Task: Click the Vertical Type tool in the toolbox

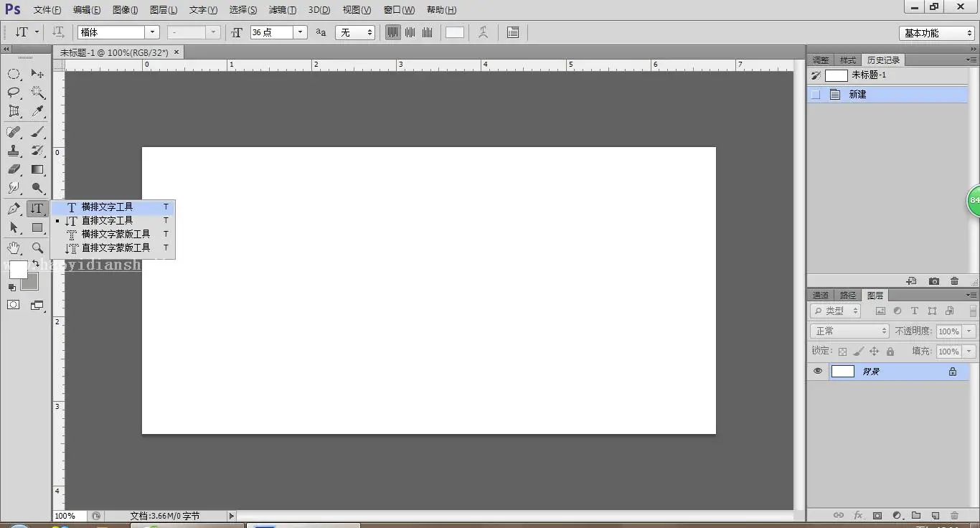Action: pyautogui.click(x=37, y=209)
